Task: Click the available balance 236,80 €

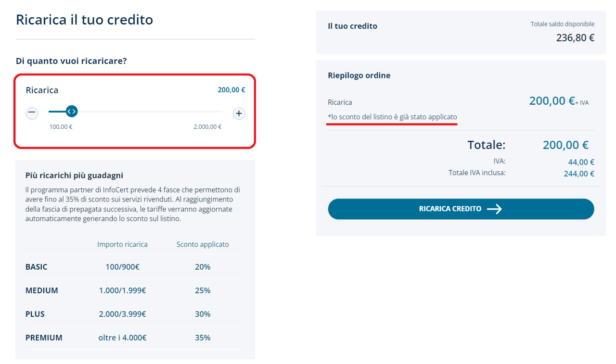Action: 575,38
